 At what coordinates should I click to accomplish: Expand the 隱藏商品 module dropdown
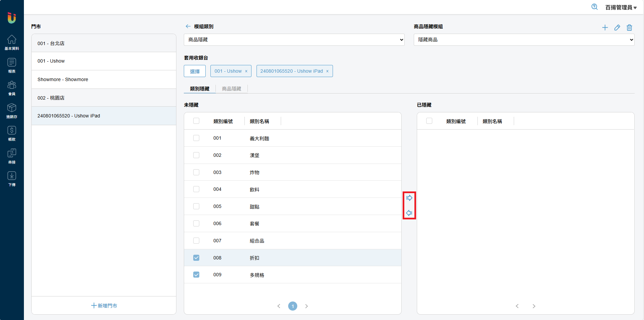click(x=524, y=40)
